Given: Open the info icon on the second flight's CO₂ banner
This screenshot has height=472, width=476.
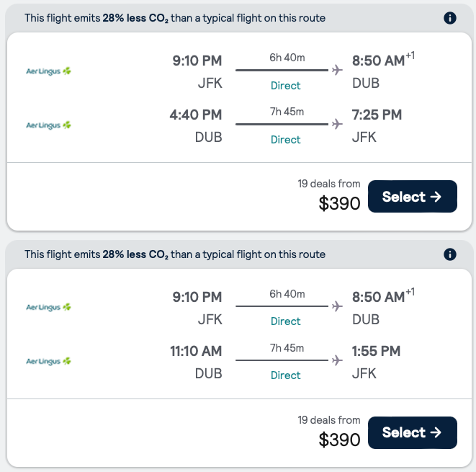Looking at the screenshot, I should [x=450, y=254].
